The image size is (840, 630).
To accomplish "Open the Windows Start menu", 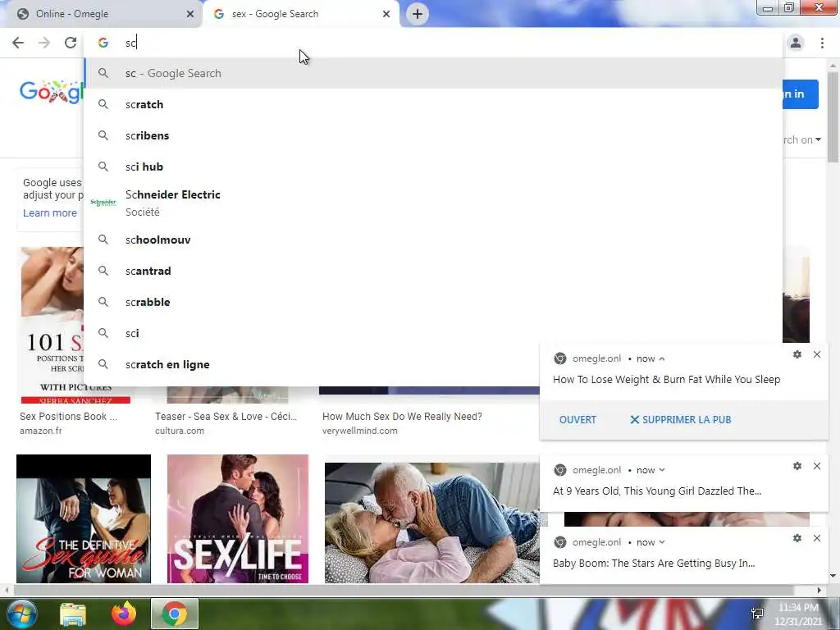I will pos(21,614).
